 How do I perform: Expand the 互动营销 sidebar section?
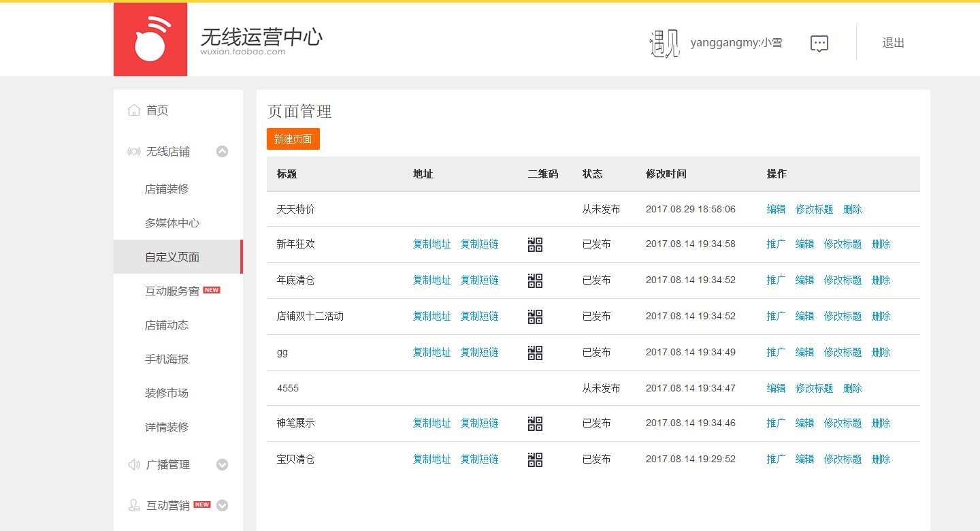[x=222, y=506]
